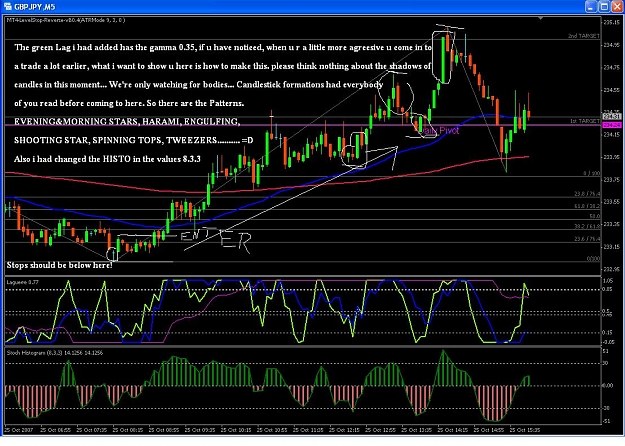This screenshot has width=625, height=446.
Task: Select the '1st TARGET' line label
Action: point(585,121)
